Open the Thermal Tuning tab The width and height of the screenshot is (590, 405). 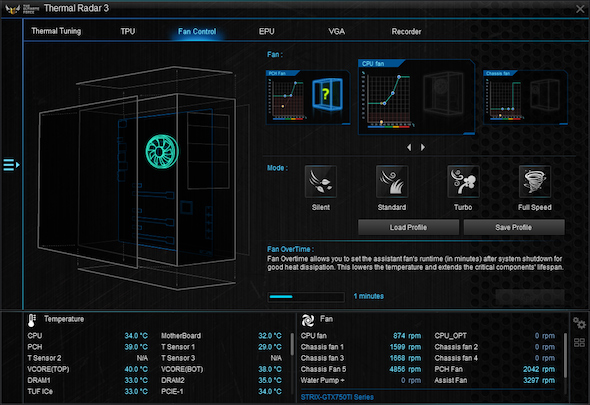tap(56, 31)
